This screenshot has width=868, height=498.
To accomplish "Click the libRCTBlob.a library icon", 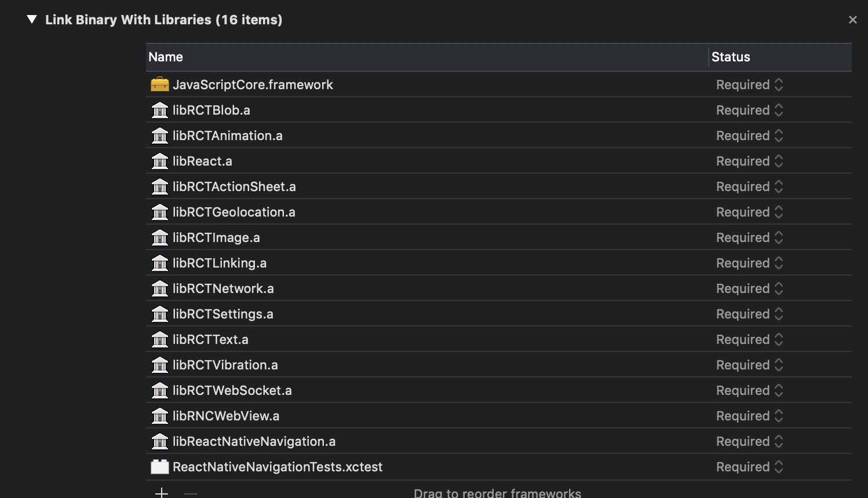I will 159,110.
